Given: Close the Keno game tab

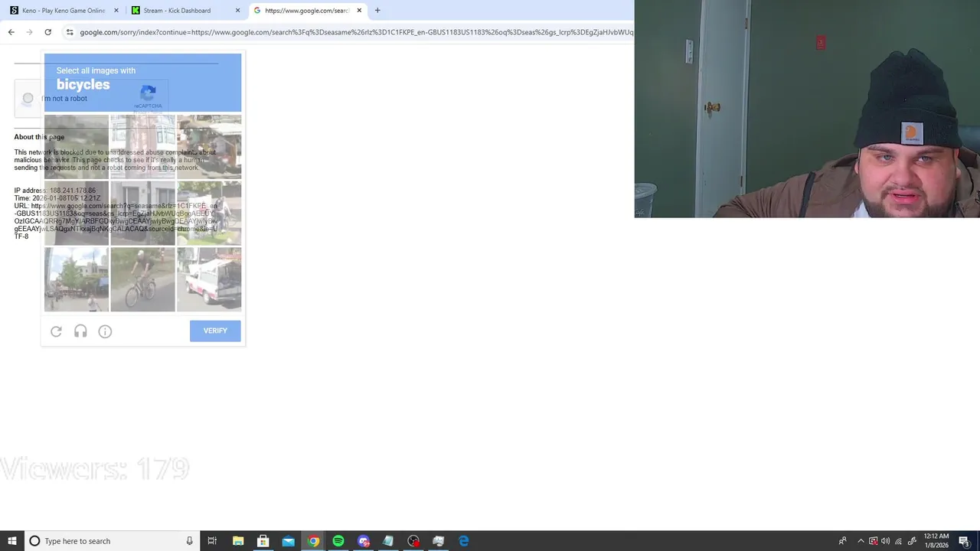Looking at the screenshot, I should point(116,11).
